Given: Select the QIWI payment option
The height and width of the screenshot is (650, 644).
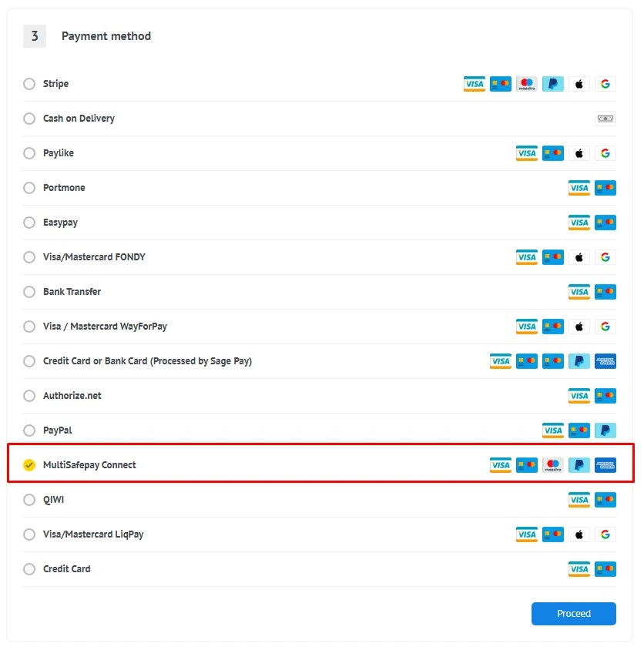Looking at the screenshot, I should pos(29,499).
